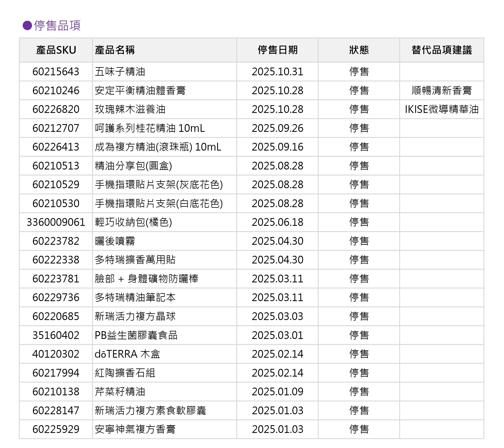Image resolution: width=504 pixels, height=448 pixels.
Task: Select date 2025.06.18 cell
Action: click(277, 222)
